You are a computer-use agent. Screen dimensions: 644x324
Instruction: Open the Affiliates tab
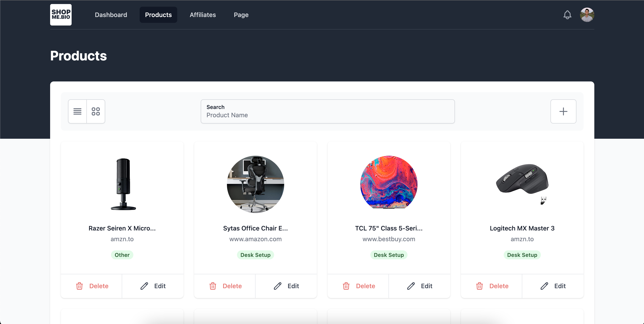tap(203, 15)
